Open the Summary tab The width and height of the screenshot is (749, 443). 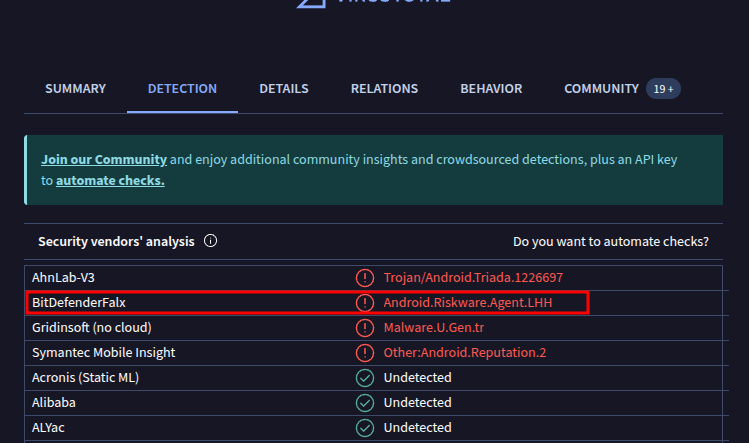coord(75,89)
